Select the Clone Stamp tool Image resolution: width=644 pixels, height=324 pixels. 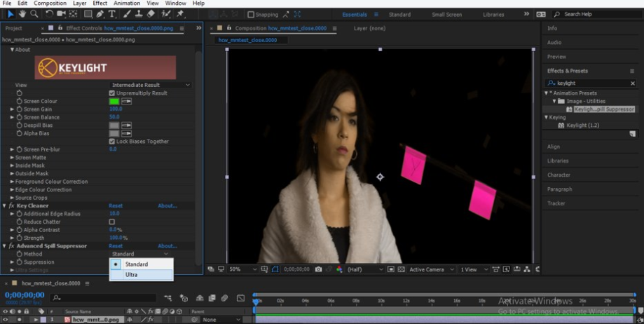pyautogui.click(x=139, y=14)
